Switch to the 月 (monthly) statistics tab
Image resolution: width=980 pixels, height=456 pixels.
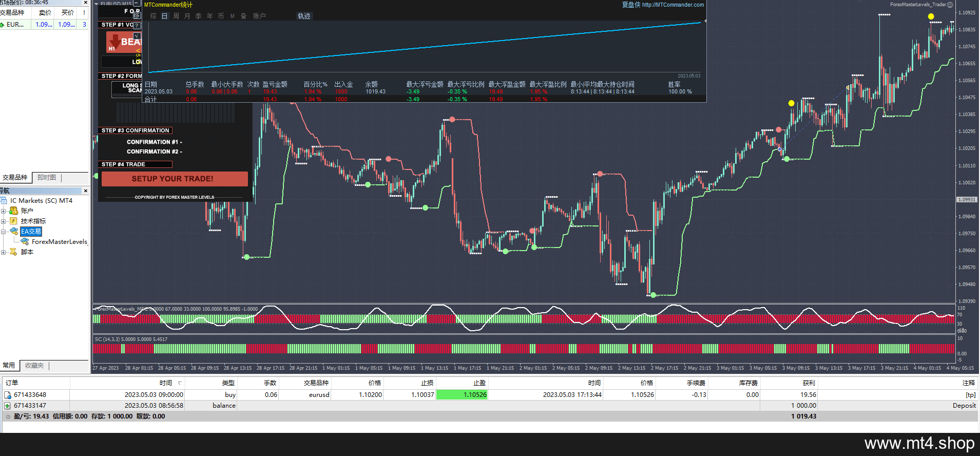(x=187, y=16)
